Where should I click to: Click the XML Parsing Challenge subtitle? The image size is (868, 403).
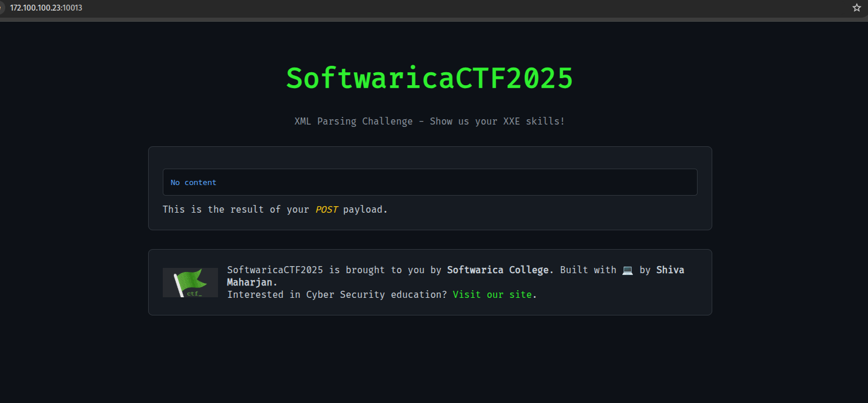coord(430,122)
